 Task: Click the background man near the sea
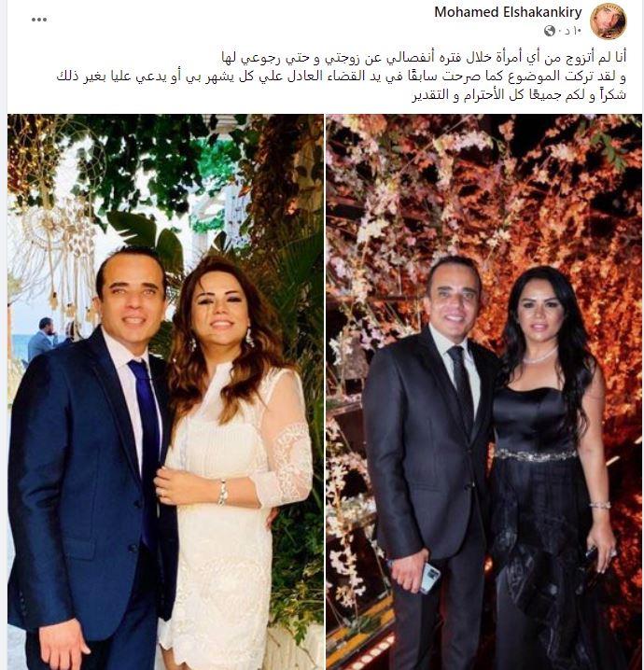point(41,339)
